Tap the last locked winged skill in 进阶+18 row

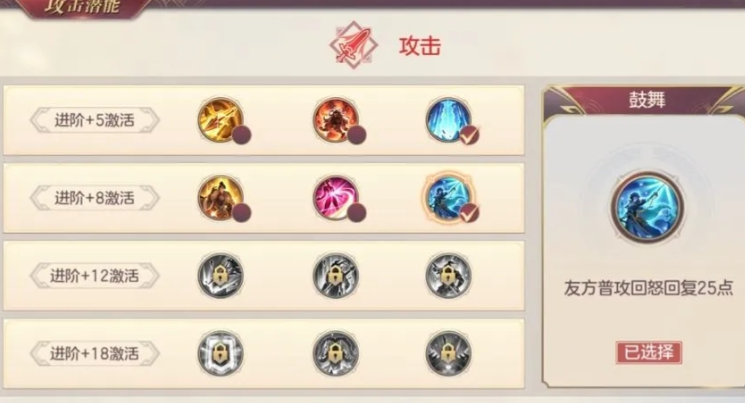(449, 353)
